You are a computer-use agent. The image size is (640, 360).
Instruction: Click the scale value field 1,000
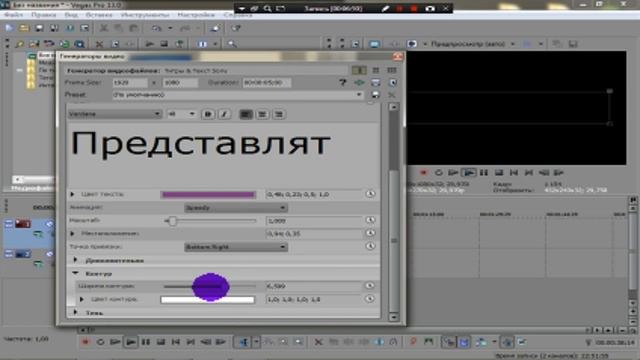pyautogui.click(x=313, y=221)
